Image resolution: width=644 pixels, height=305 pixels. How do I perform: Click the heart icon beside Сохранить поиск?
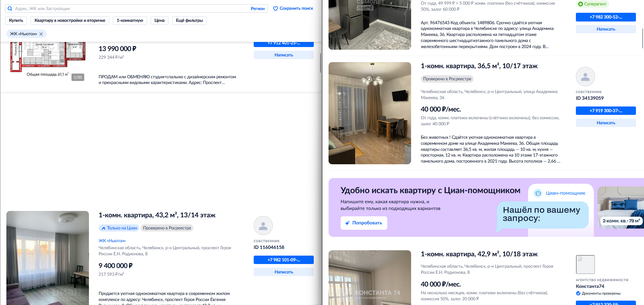tap(276, 9)
